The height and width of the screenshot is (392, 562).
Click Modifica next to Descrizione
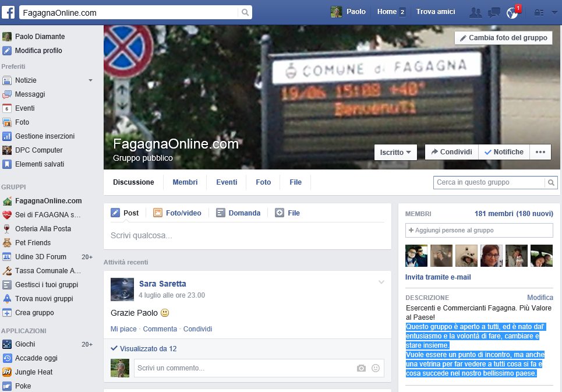[540, 298]
